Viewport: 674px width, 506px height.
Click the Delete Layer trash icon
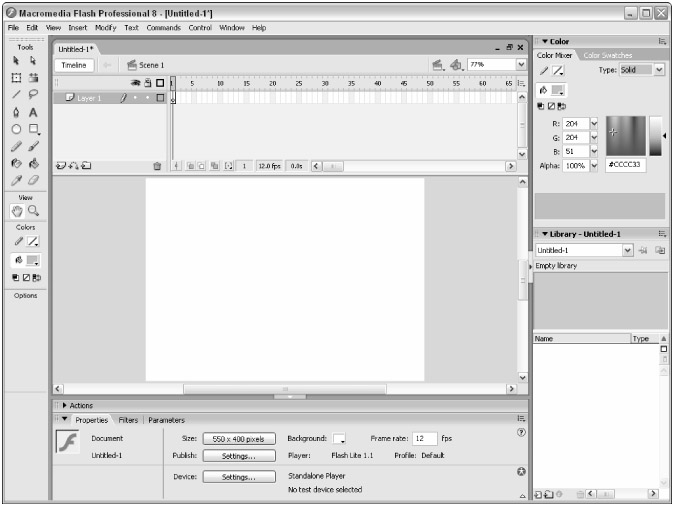coord(157,165)
